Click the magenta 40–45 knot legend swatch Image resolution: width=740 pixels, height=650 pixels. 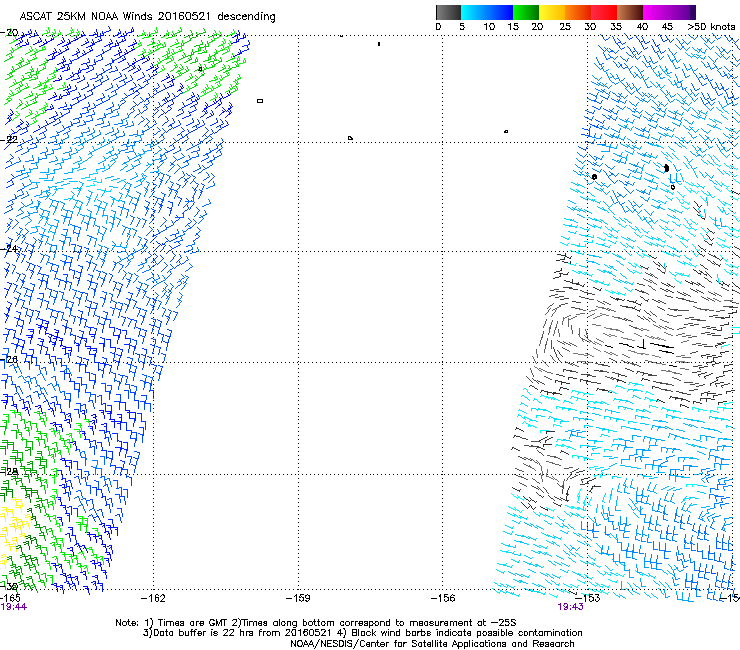coord(656,12)
